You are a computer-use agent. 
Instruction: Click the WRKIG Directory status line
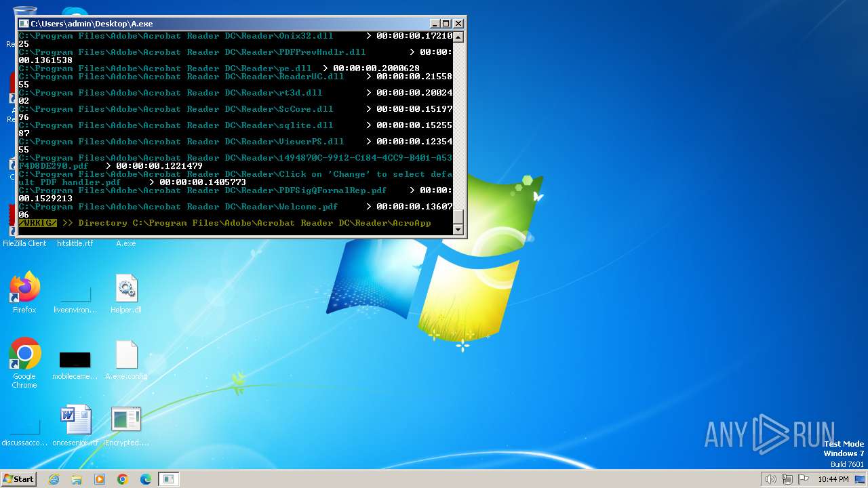click(224, 223)
